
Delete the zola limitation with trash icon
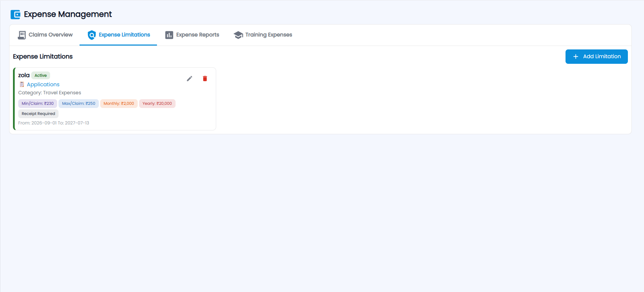point(205,79)
